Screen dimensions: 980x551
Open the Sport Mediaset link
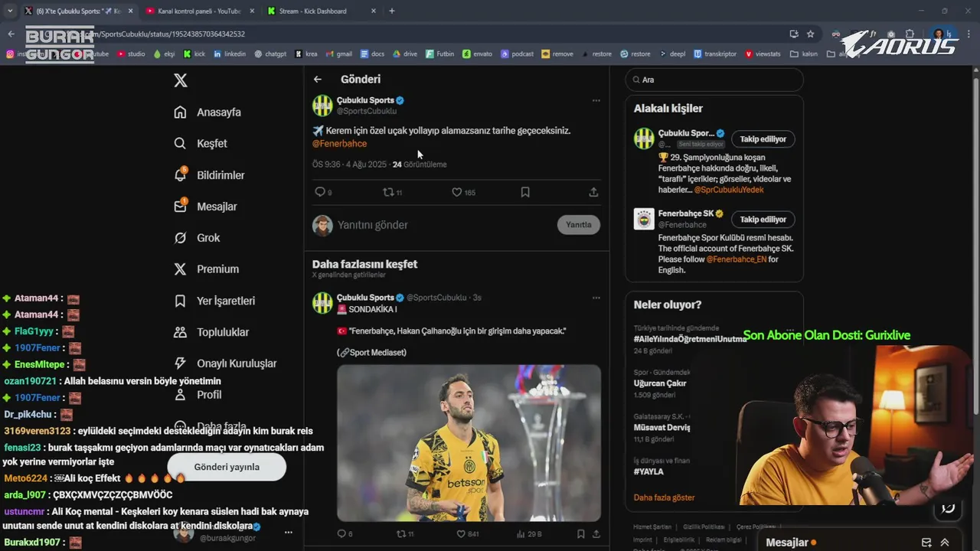pyautogui.click(x=372, y=353)
